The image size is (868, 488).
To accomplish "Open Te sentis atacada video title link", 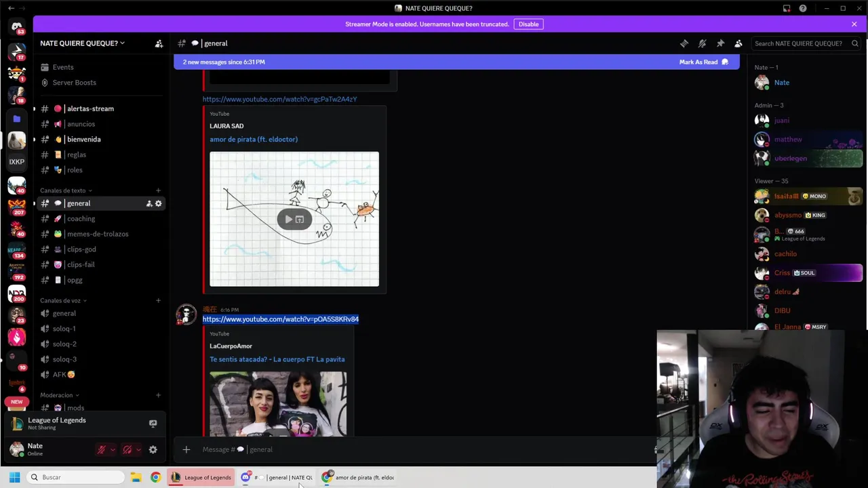I will coord(277,359).
